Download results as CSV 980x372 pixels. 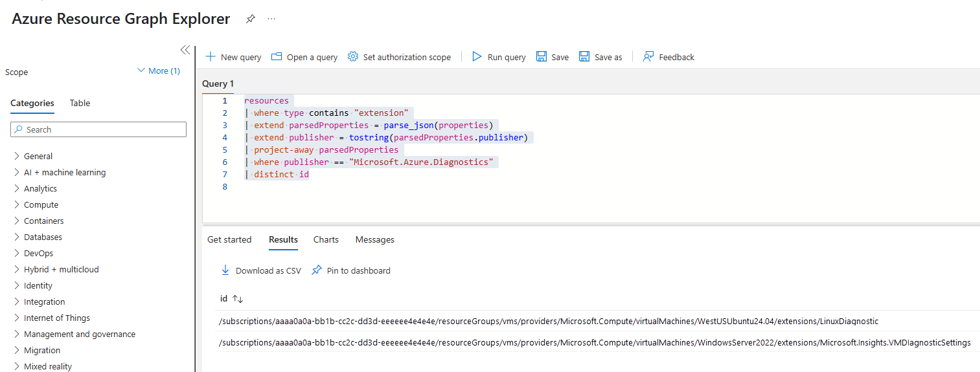pyautogui.click(x=261, y=270)
